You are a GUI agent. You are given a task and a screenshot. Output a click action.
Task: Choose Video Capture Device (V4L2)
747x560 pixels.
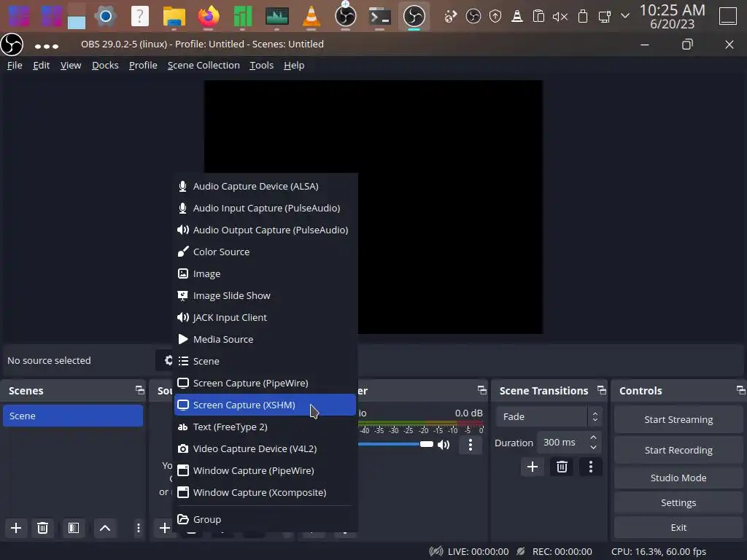pos(265,449)
